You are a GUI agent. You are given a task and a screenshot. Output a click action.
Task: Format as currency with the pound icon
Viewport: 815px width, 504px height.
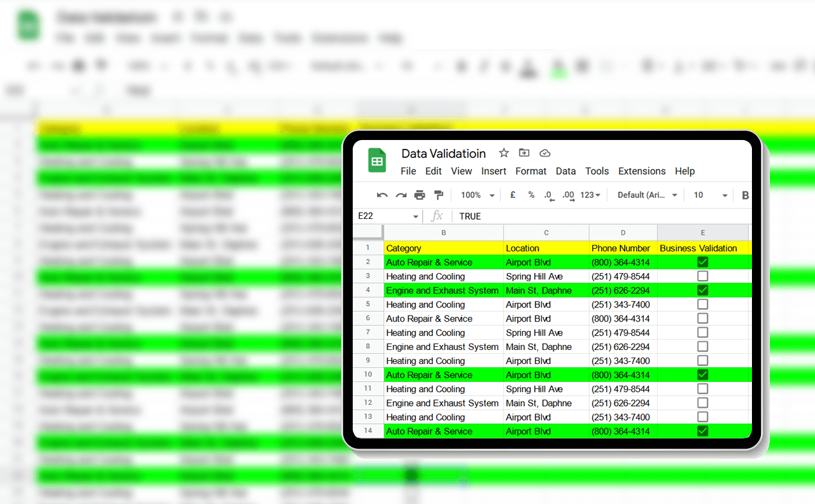point(513,195)
